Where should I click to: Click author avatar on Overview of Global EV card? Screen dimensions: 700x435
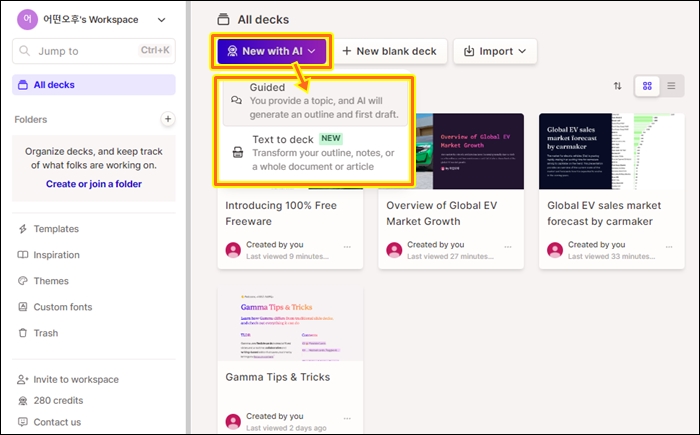(394, 250)
